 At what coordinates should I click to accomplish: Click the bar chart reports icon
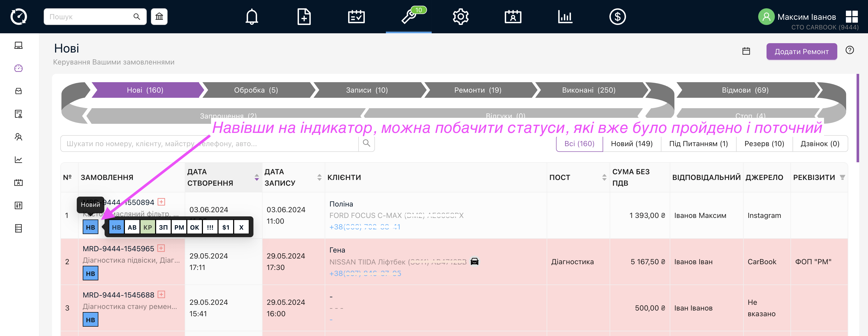pos(565,16)
